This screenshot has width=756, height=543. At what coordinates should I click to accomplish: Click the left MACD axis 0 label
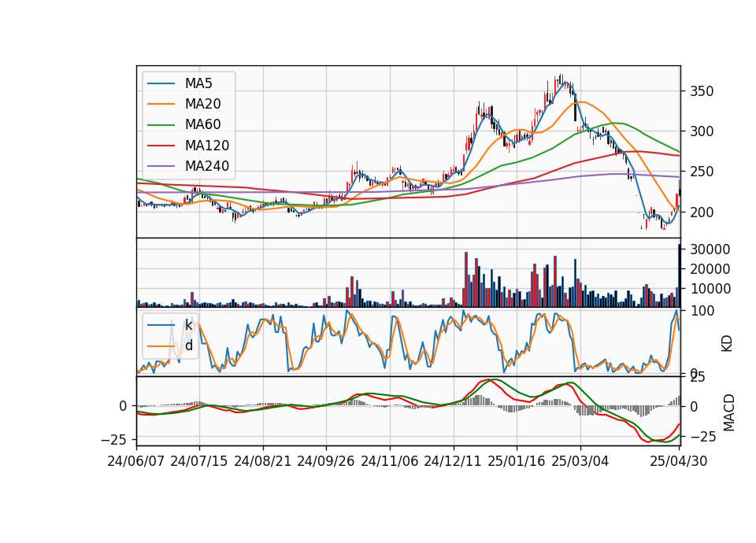pyautogui.click(x=123, y=407)
